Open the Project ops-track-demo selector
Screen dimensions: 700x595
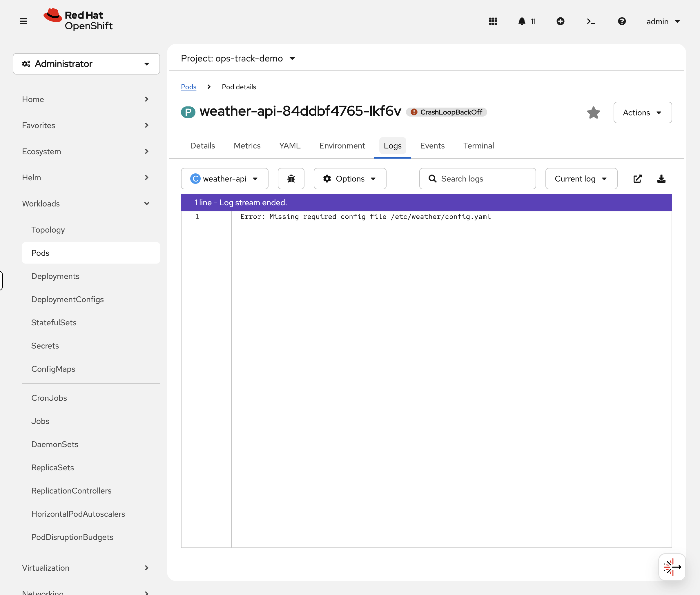pos(237,58)
